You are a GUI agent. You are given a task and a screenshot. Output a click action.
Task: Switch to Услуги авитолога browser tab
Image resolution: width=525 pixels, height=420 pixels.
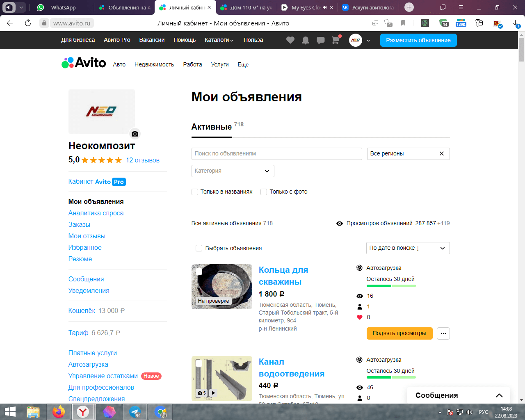click(368, 7)
